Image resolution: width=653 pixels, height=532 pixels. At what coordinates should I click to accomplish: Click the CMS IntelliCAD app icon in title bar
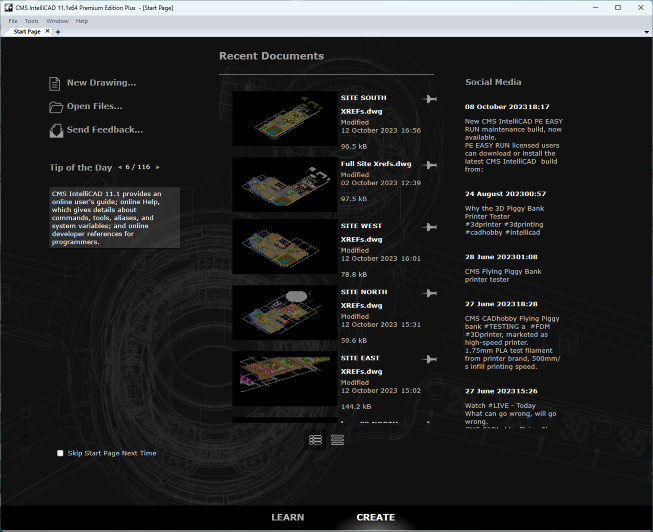8,7
